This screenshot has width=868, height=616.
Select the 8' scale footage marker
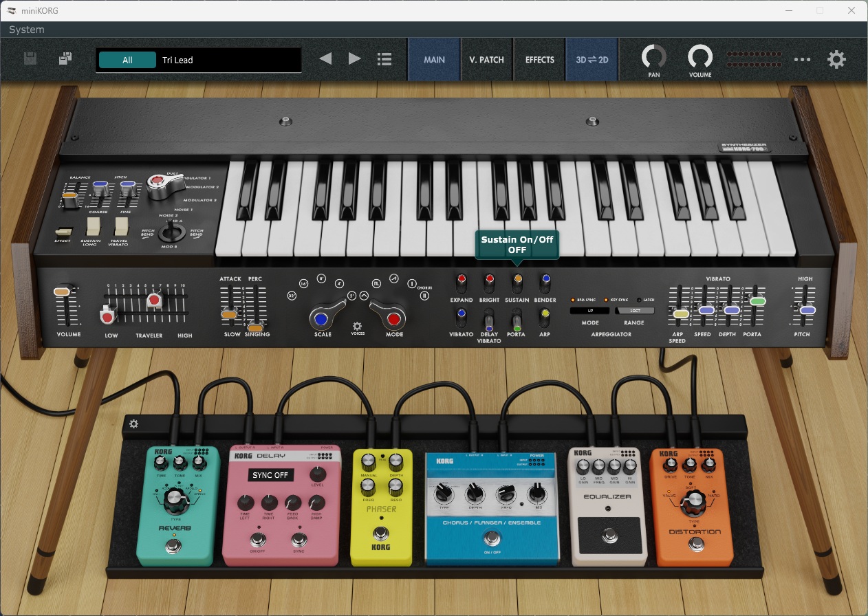(321, 278)
